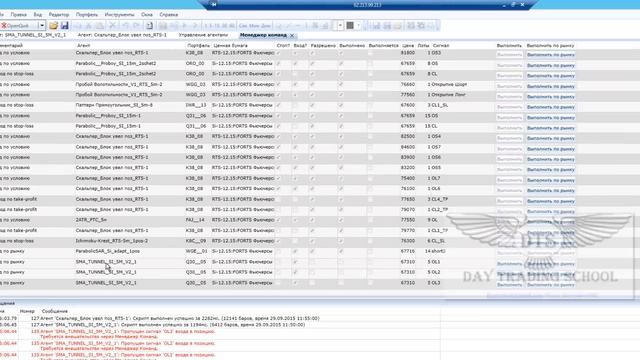Viewport: 640px width, 360px height.
Task: Click Выполнить по рынку for the OS3 row
Action: coord(551,55)
